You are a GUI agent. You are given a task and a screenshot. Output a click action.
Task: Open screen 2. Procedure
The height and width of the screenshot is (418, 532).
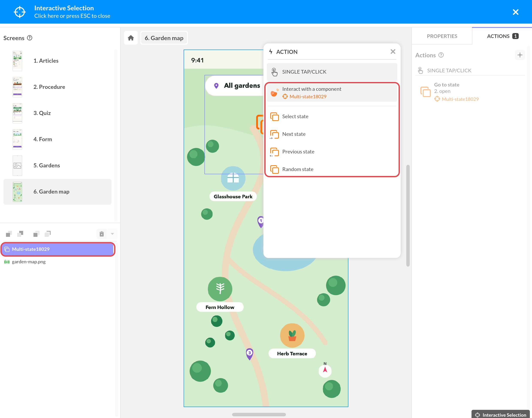[x=57, y=87]
